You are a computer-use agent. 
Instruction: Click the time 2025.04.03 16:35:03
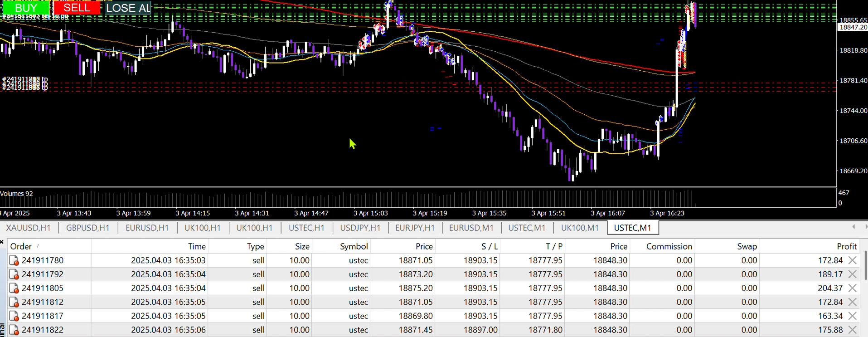[168, 260]
